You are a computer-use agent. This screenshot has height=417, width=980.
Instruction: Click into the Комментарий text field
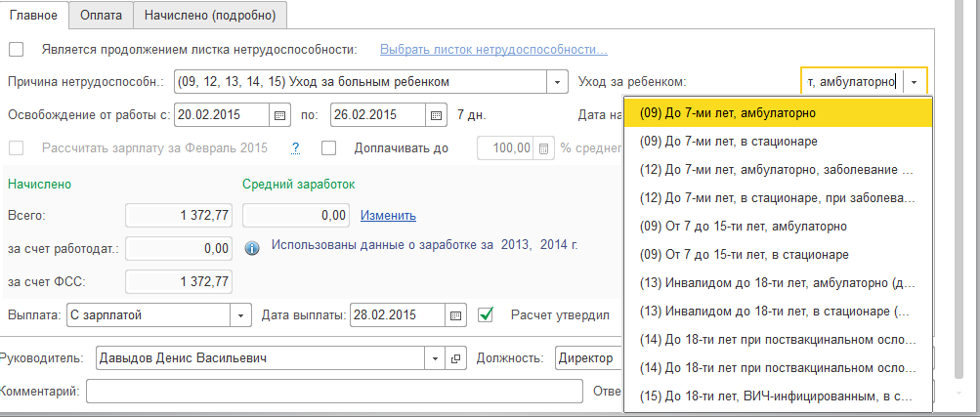tap(332, 392)
